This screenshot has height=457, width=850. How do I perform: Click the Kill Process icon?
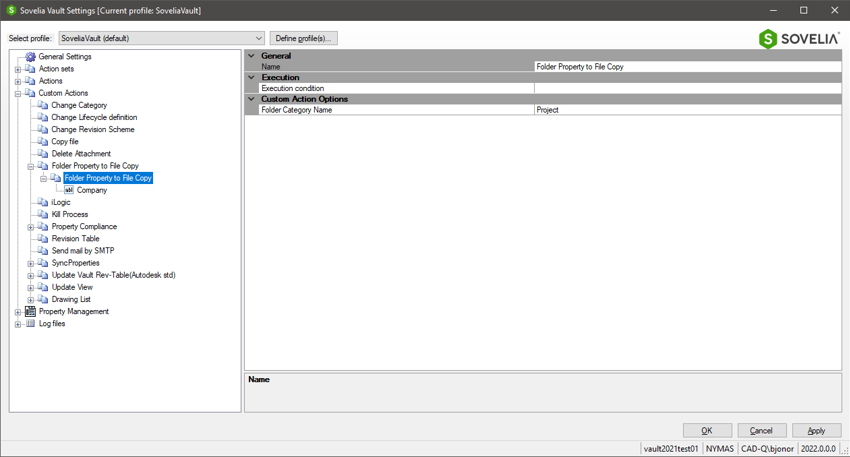[43, 215]
